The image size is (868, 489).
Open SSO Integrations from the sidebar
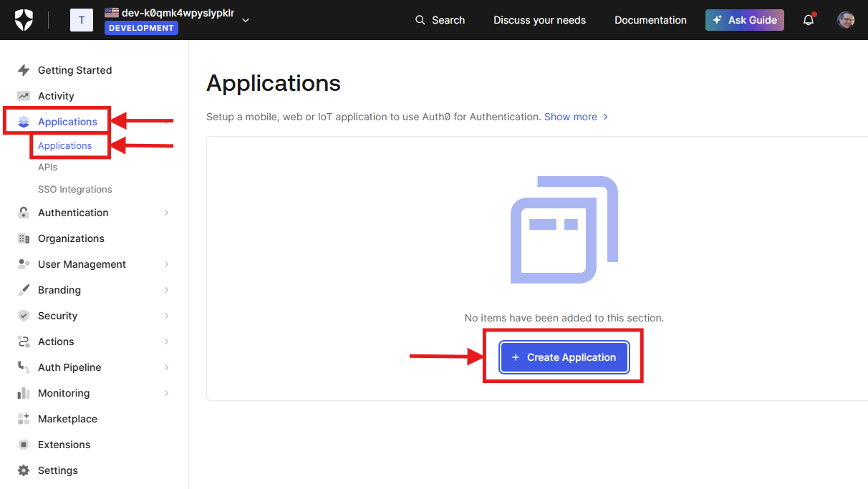tap(74, 188)
